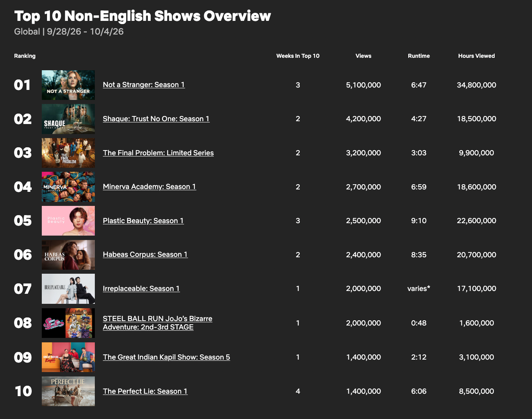Click the Shaque show thumbnail
The width and height of the screenshot is (532, 419).
(x=68, y=119)
